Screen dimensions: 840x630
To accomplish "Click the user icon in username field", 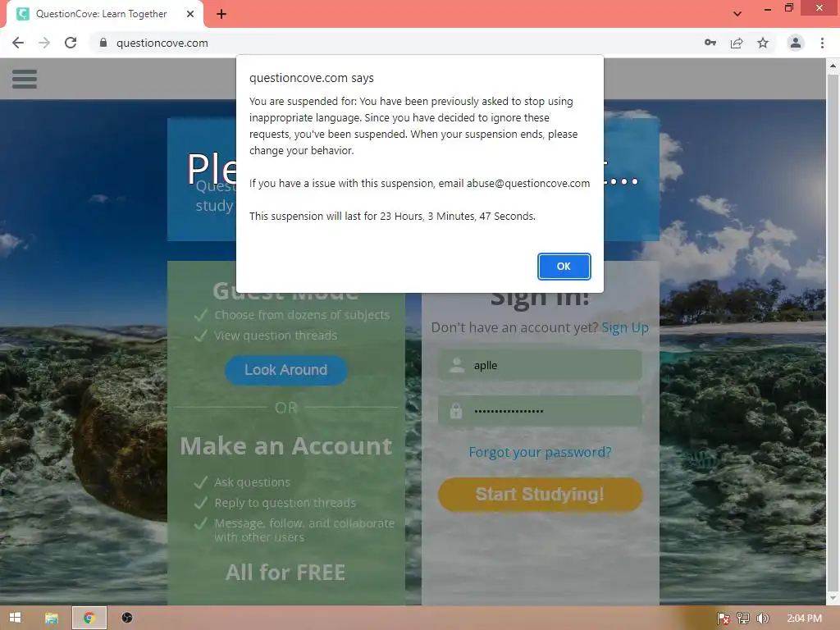I will tap(457, 365).
